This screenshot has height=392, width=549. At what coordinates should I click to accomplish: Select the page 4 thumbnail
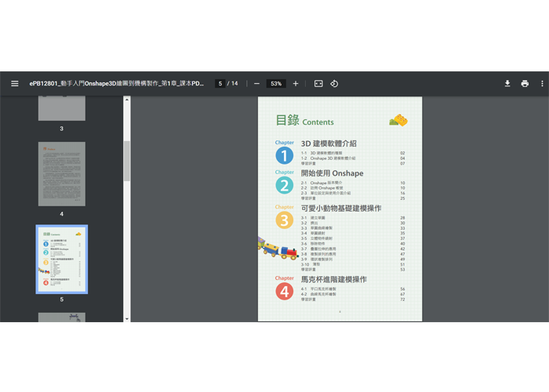pyautogui.click(x=61, y=174)
